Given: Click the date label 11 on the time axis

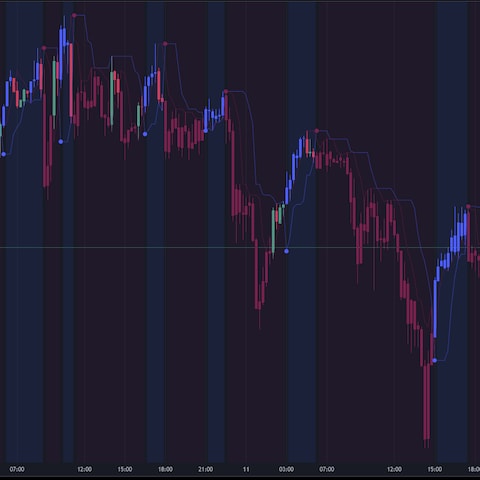Looking at the screenshot, I should pyautogui.click(x=246, y=469).
